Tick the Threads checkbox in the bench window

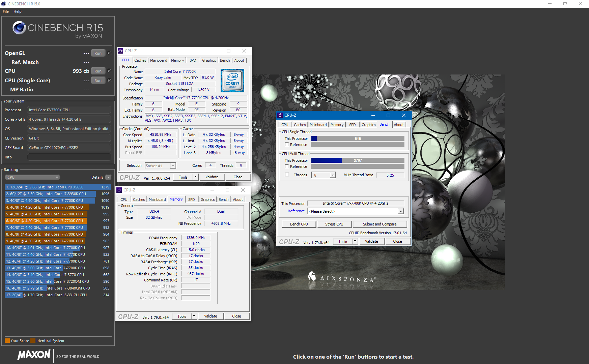(287, 175)
